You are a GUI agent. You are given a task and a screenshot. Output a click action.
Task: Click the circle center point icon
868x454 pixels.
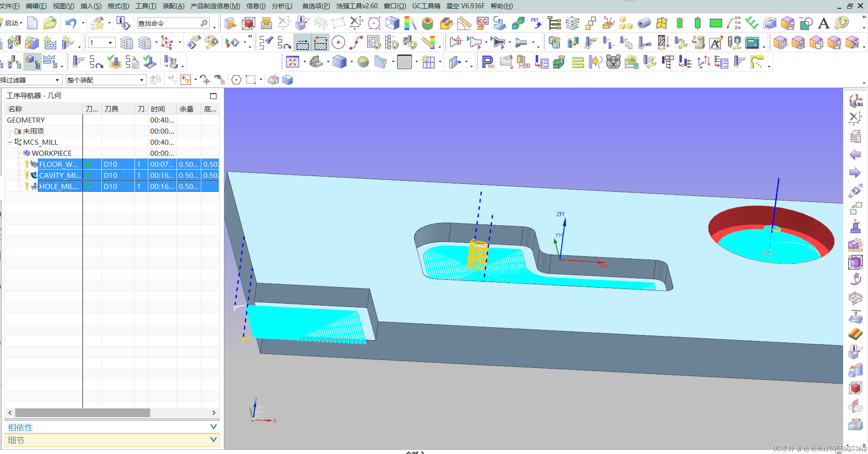tap(338, 43)
